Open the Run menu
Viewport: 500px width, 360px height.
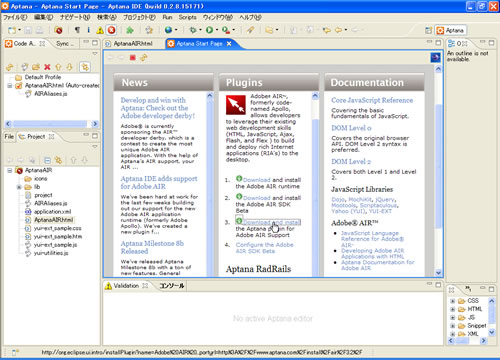tap(167, 17)
